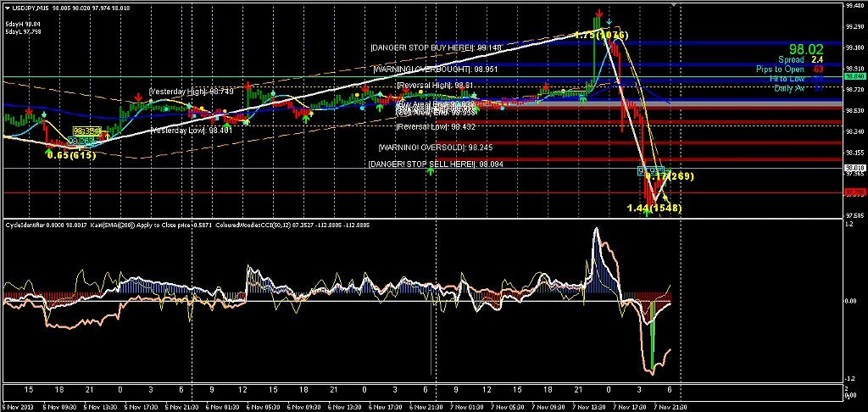Click the DANGER! STOP BUY HERE 99.140 label

point(437,48)
